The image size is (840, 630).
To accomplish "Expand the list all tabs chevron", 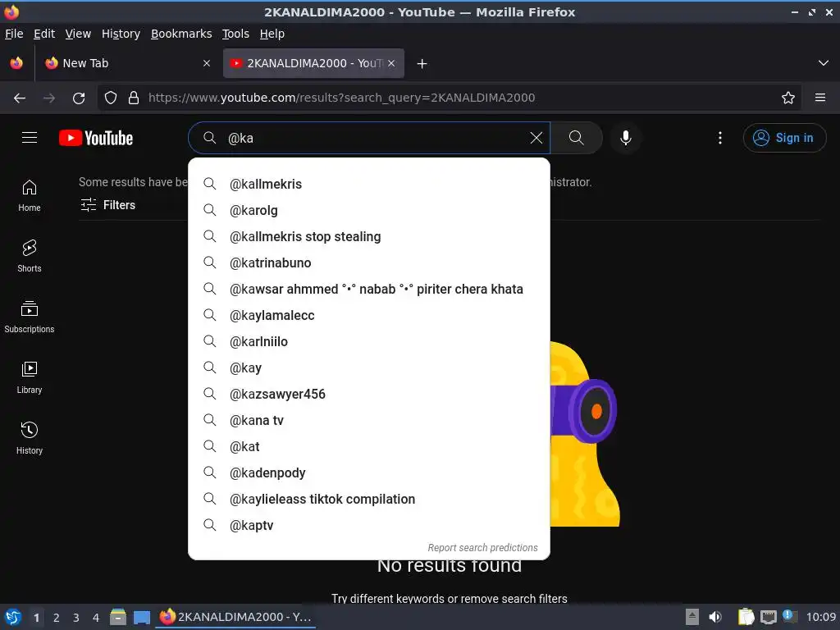I will tap(824, 63).
